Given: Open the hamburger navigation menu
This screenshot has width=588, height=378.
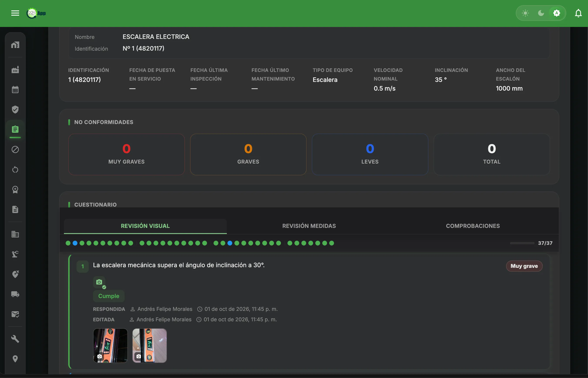Looking at the screenshot, I should pos(15,13).
